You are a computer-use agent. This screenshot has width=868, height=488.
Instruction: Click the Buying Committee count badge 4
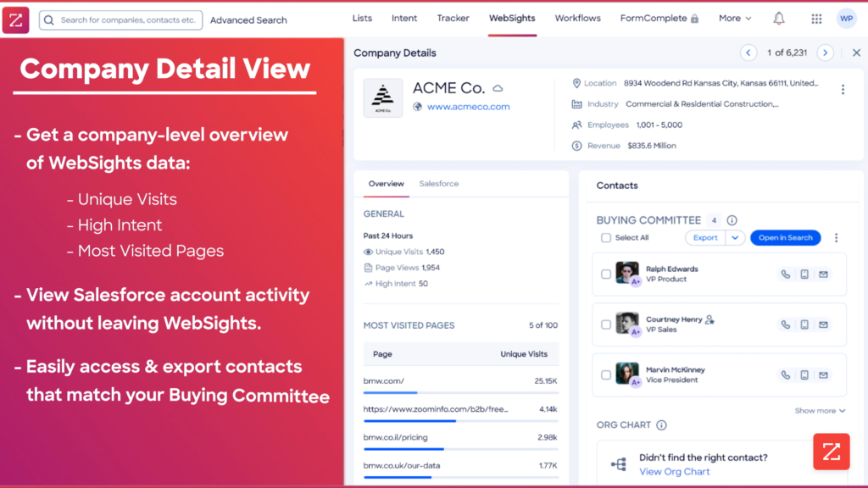(x=714, y=220)
